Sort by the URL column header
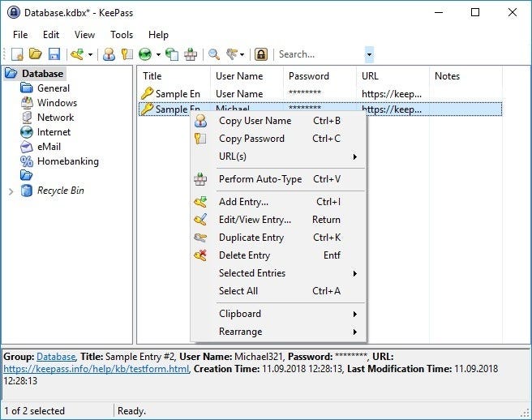Screen dimensions: 532x420 pyautogui.click(x=393, y=76)
